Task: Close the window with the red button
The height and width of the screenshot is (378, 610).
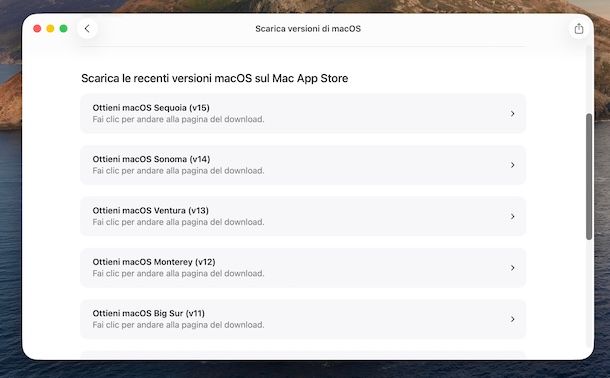Action: pos(37,28)
